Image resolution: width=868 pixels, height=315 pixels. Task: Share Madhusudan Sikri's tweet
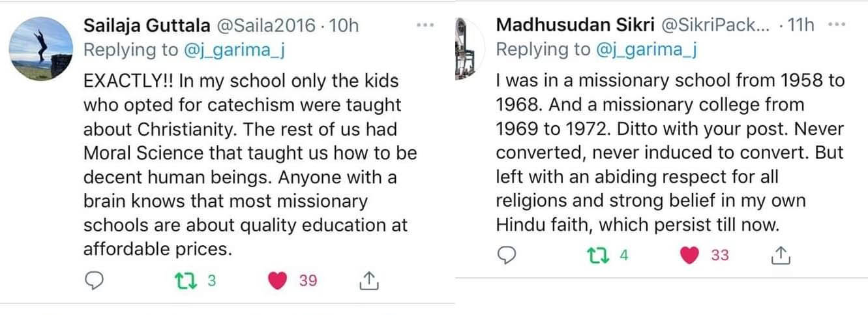(780, 256)
